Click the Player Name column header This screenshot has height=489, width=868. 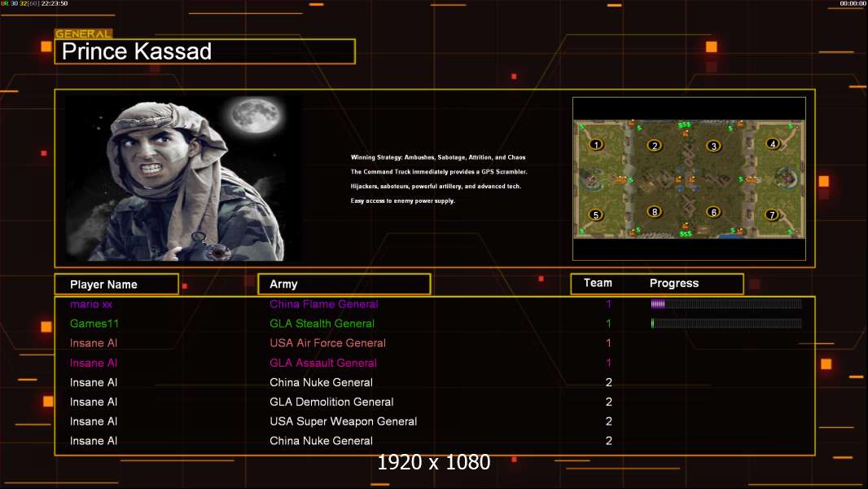116,284
